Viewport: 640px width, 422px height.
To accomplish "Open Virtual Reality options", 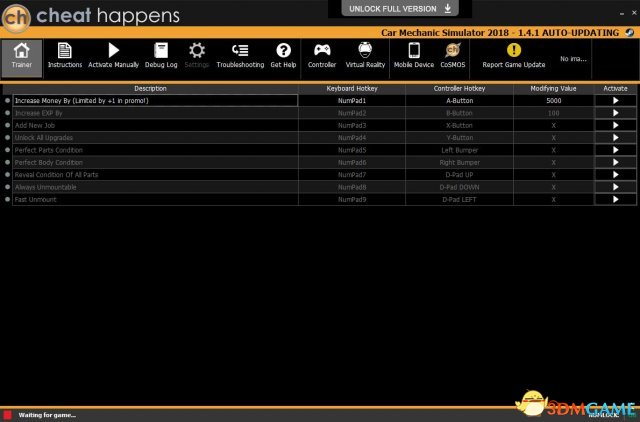I will [x=365, y=56].
